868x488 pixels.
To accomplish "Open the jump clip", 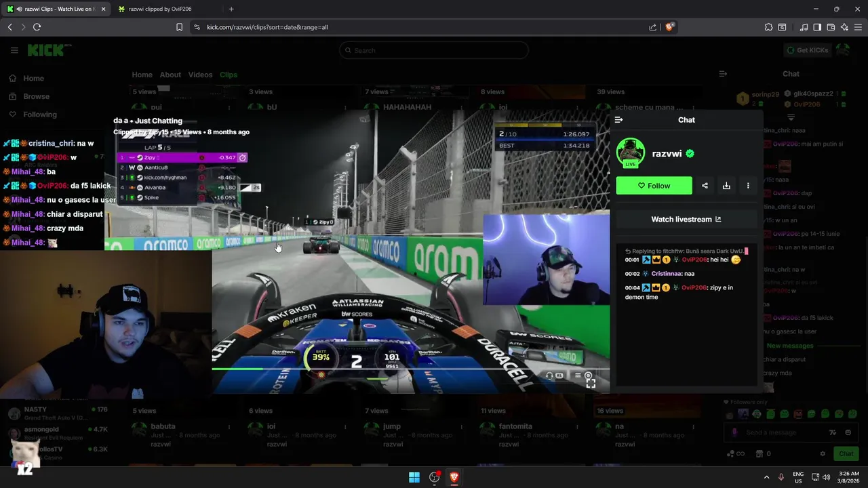I will 392,426.
